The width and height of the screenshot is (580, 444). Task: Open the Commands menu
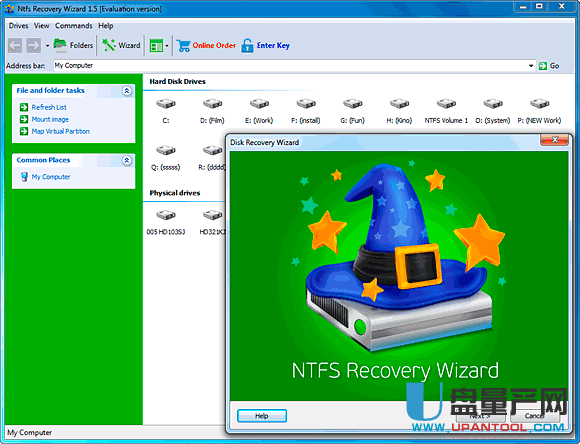pyautogui.click(x=74, y=26)
